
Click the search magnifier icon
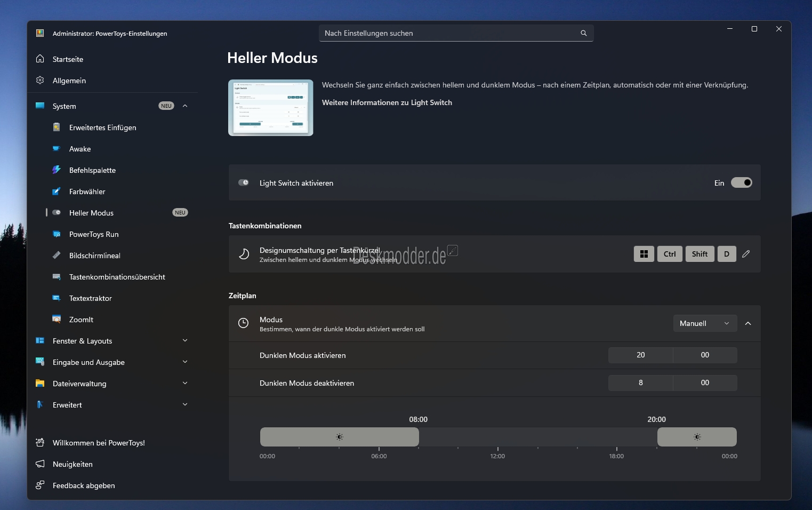[583, 33]
